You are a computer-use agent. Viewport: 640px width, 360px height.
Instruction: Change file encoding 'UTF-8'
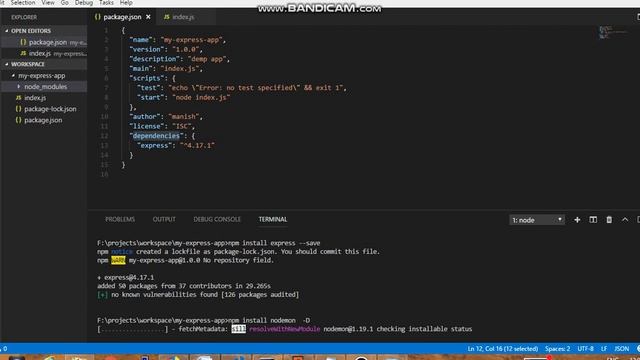[x=585, y=349]
